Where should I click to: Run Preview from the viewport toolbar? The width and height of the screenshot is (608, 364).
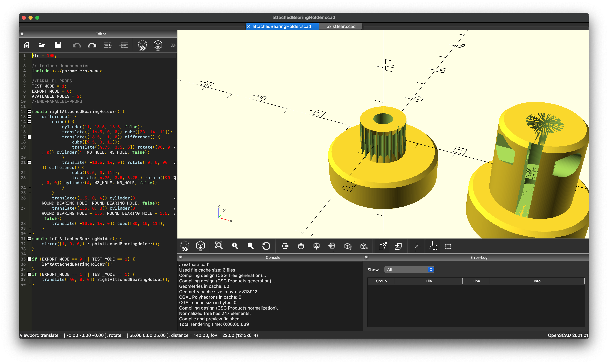coord(185,246)
